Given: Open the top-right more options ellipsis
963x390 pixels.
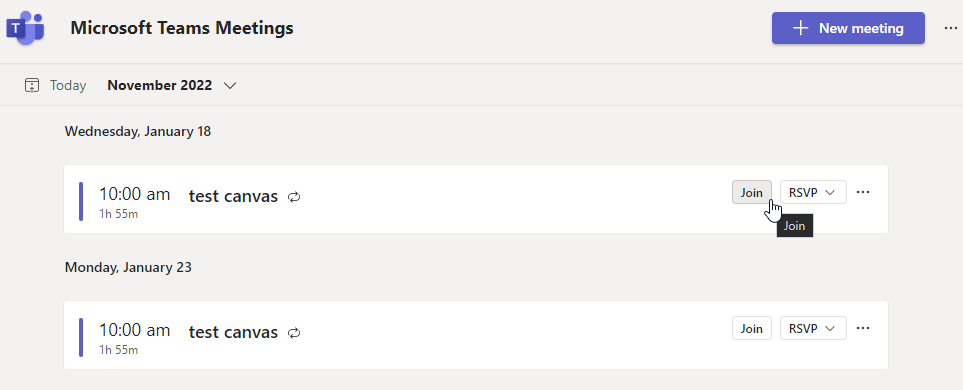Looking at the screenshot, I should click(950, 28).
